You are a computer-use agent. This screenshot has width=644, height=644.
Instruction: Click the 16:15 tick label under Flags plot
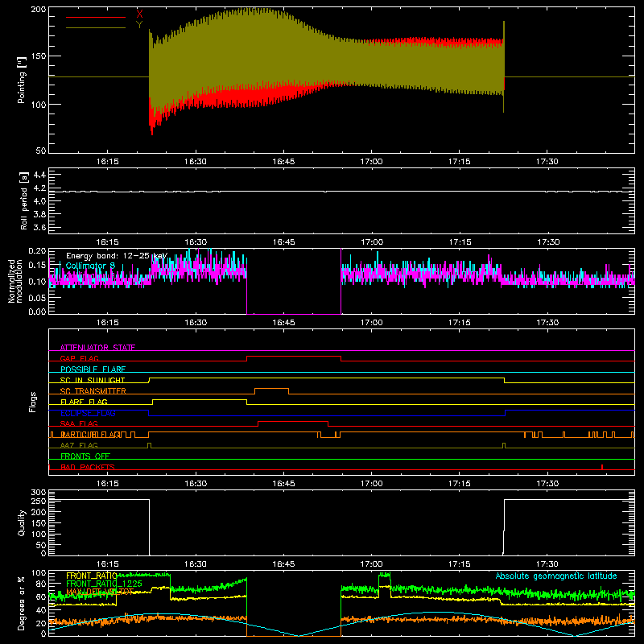[x=108, y=484]
